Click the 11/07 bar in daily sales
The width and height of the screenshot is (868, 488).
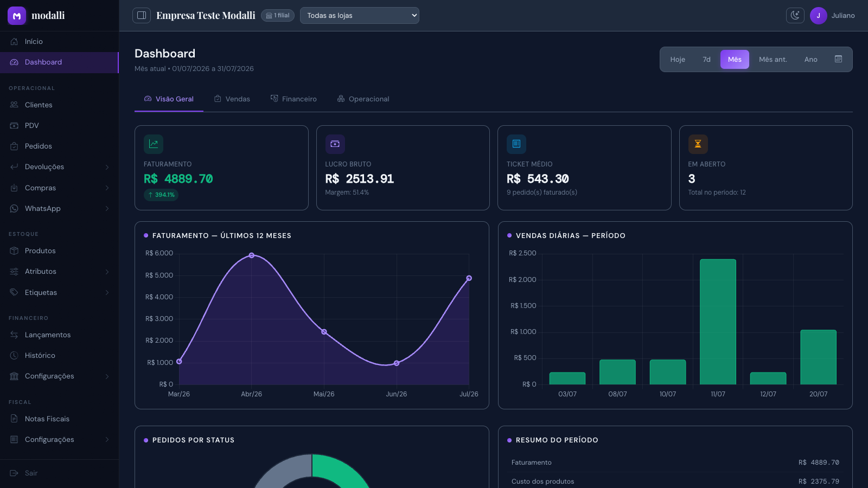pyautogui.click(x=718, y=322)
